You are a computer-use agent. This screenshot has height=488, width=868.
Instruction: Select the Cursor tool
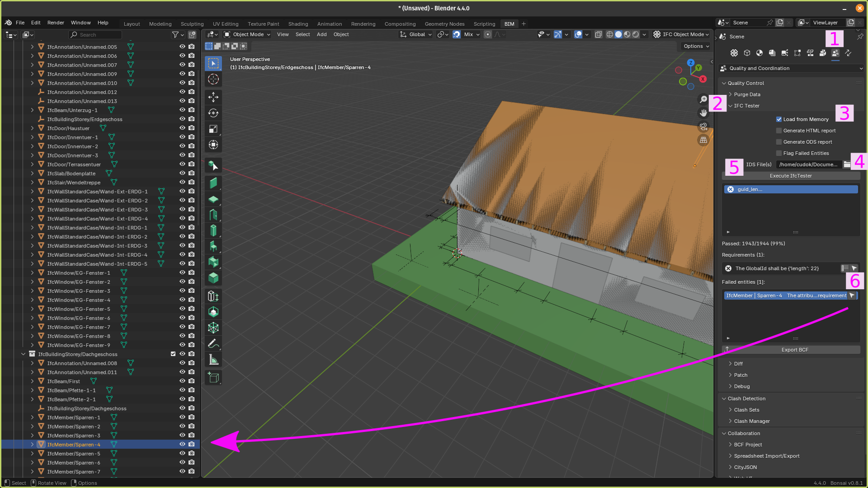(213, 79)
